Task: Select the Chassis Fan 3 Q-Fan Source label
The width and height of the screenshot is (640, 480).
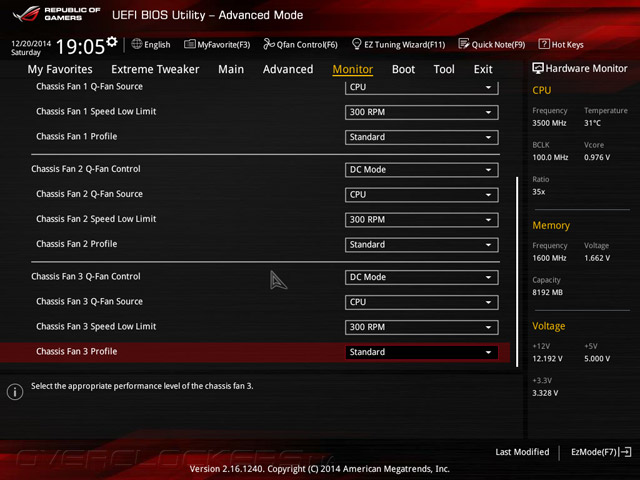Action: pos(89,301)
